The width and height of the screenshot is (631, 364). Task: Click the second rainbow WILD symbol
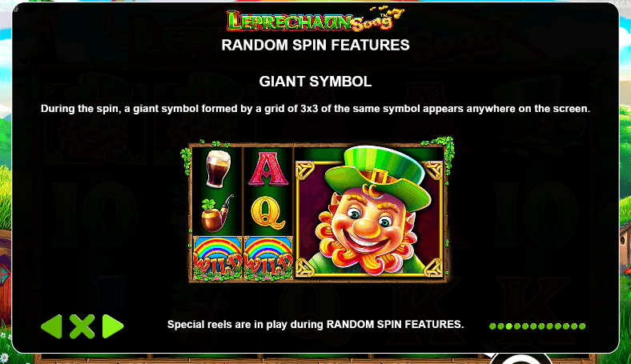pyautogui.click(x=268, y=258)
